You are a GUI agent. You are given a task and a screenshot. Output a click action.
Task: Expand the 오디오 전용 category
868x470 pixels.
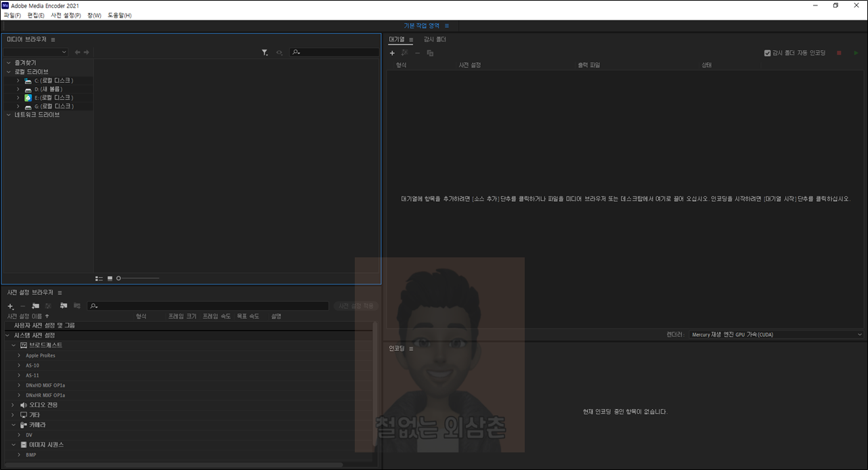coord(14,405)
